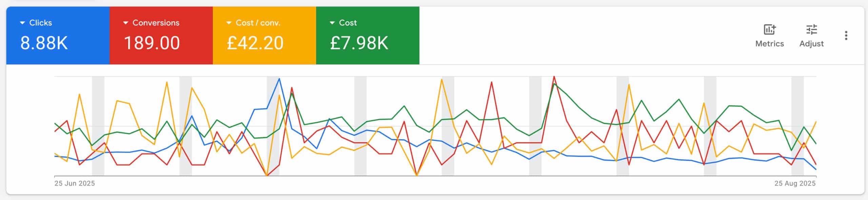Viewport: 868px width, 200px height.
Task: Click the Clicks label on blue card
Action: point(40,23)
